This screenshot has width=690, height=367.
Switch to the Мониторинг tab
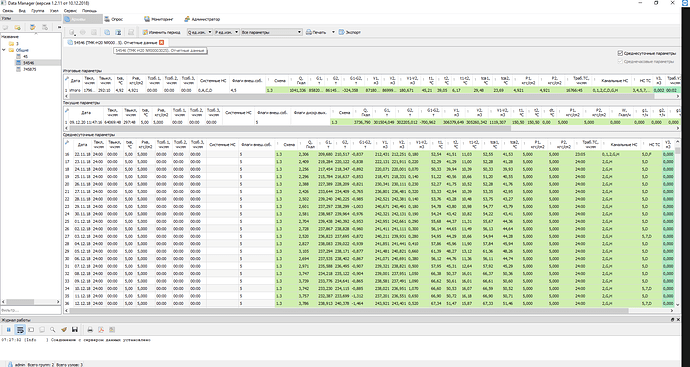[159, 19]
